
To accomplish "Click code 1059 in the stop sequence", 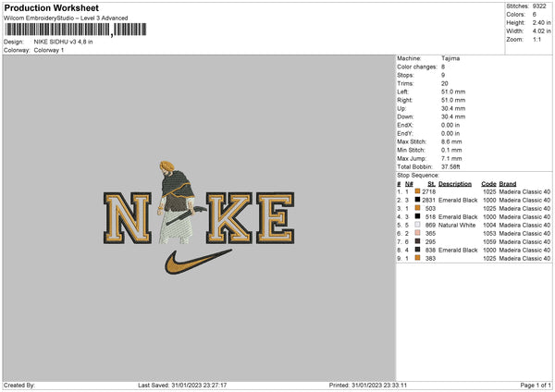I will click(489, 241).
